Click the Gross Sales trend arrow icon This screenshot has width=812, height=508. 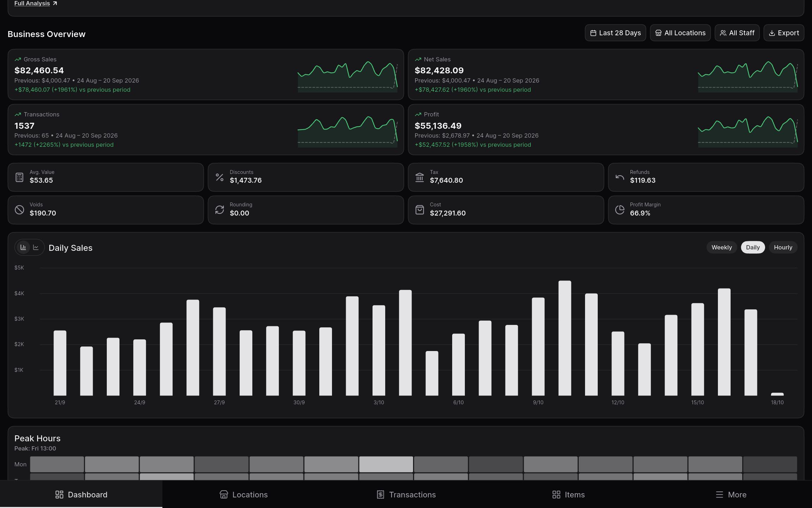pyautogui.click(x=18, y=59)
